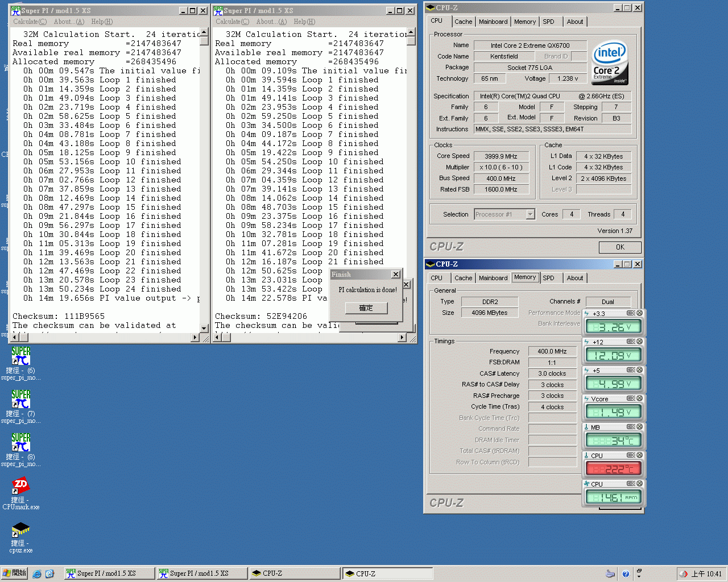Click the hardware device icon in system tray
Viewport: 728px width, 582px height.
click(610, 574)
